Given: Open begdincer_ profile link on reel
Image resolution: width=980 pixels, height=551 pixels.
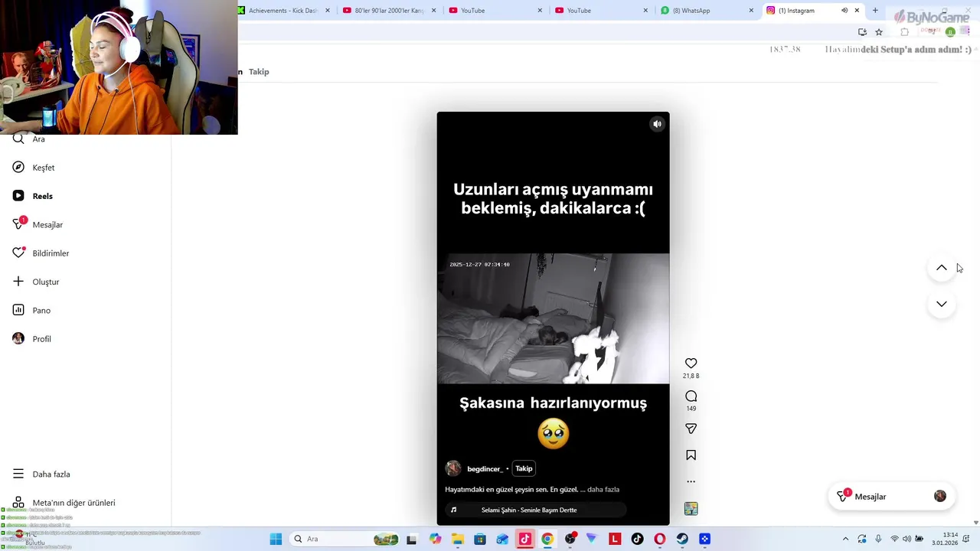Looking at the screenshot, I should pyautogui.click(x=485, y=469).
